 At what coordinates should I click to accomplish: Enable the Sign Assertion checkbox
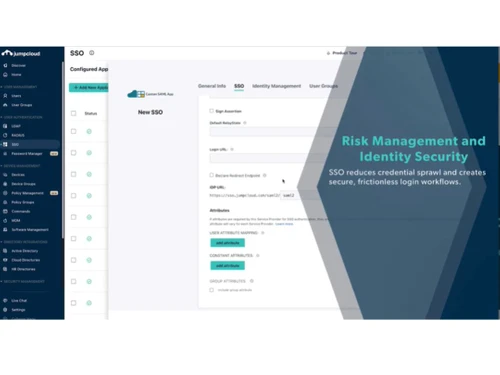[x=211, y=111]
